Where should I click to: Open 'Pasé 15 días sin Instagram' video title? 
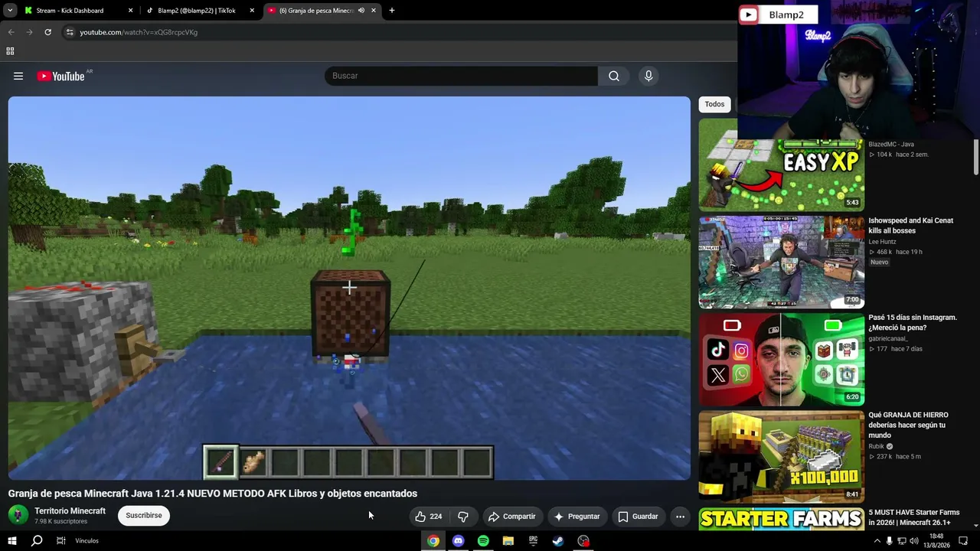[913, 322]
